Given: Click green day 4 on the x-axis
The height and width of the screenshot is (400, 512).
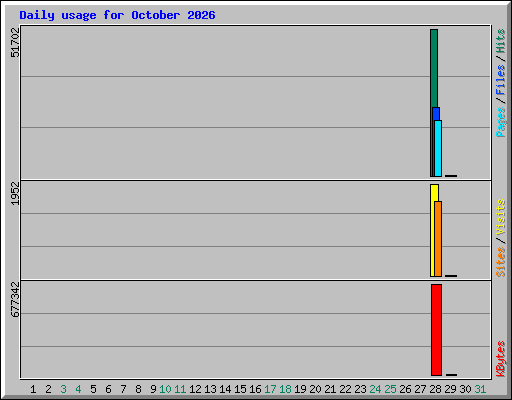Looking at the screenshot, I should [x=78, y=389].
